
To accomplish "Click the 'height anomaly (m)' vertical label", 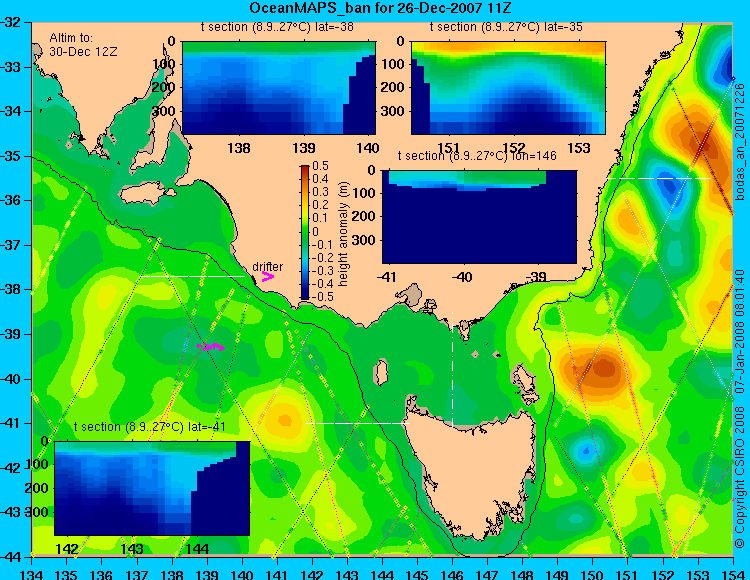I will (343, 234).
